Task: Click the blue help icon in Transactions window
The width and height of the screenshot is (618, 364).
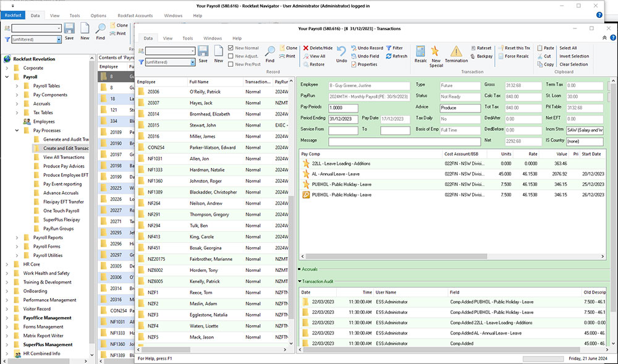Action: coord(613,38)
